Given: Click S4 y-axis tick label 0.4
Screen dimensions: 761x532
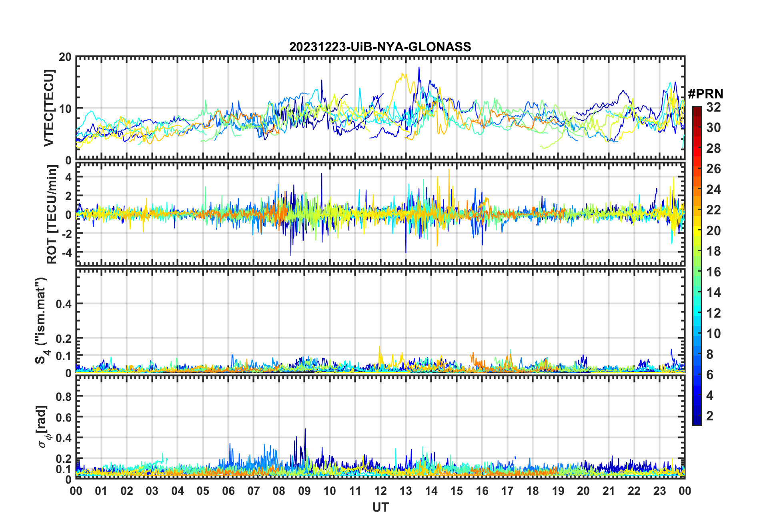Looking at the screenshot, I should click(64, 304).
